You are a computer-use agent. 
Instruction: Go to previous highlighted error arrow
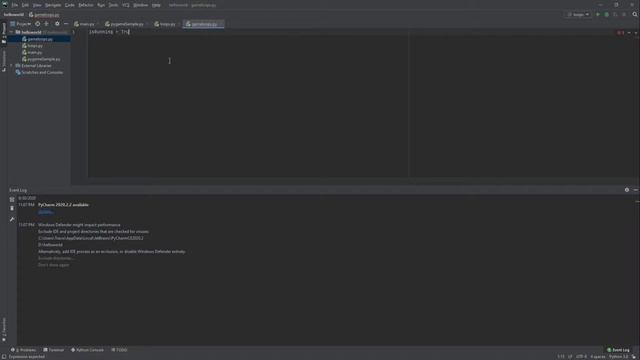tap(629, 33)
